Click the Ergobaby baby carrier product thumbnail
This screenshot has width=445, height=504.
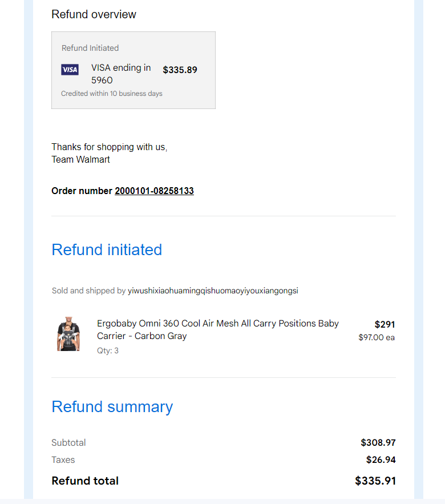(68, 334)
